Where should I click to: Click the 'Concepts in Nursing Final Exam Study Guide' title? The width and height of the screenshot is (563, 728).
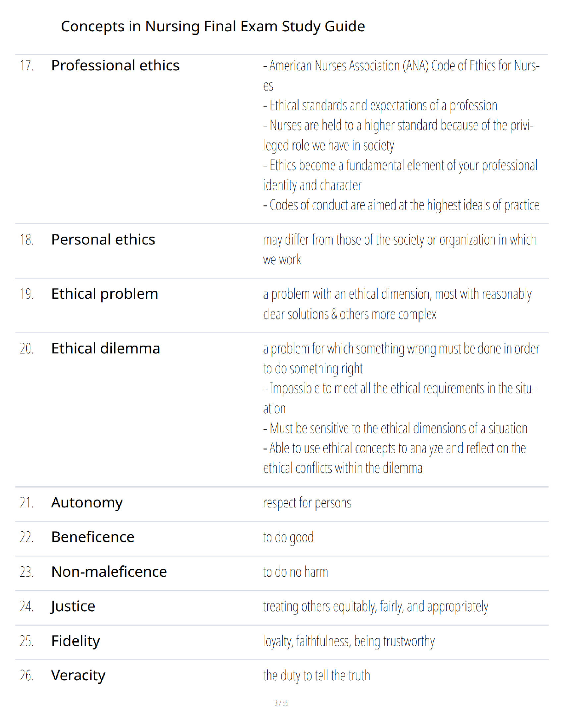213,27
